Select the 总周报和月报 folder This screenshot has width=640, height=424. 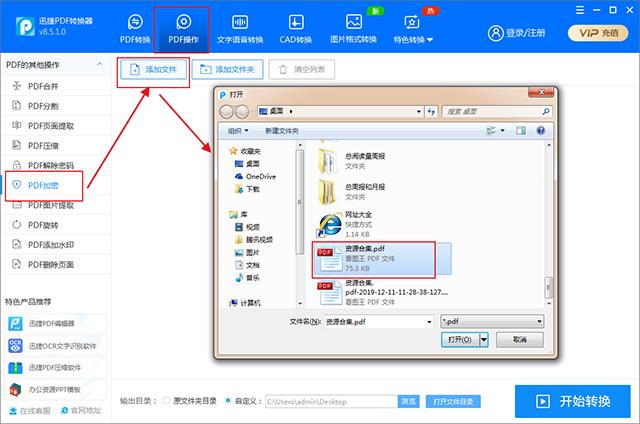click(353, 192)
